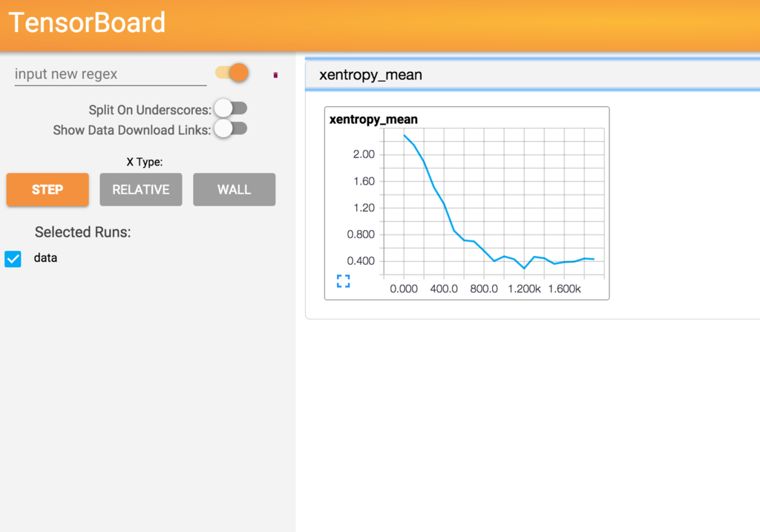Collapse the xentropy_mean category header
The image size is (760, 532).
click(x=532, y=75)
